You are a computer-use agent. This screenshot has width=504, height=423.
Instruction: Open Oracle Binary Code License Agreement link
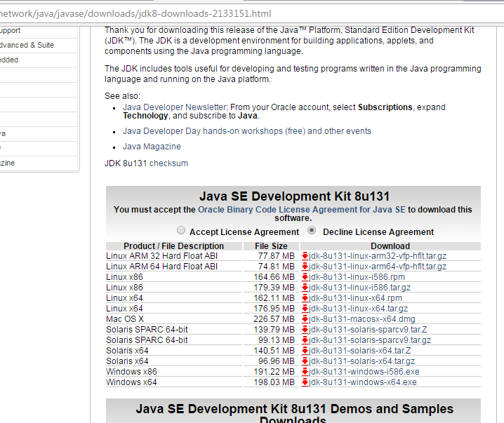(302, 209)
